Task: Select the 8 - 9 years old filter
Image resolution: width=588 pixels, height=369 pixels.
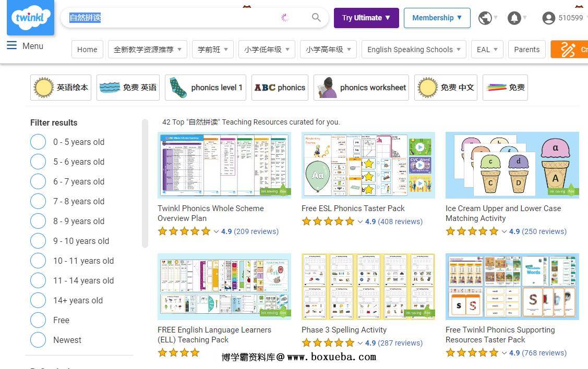Action: [x=38, y=221]
